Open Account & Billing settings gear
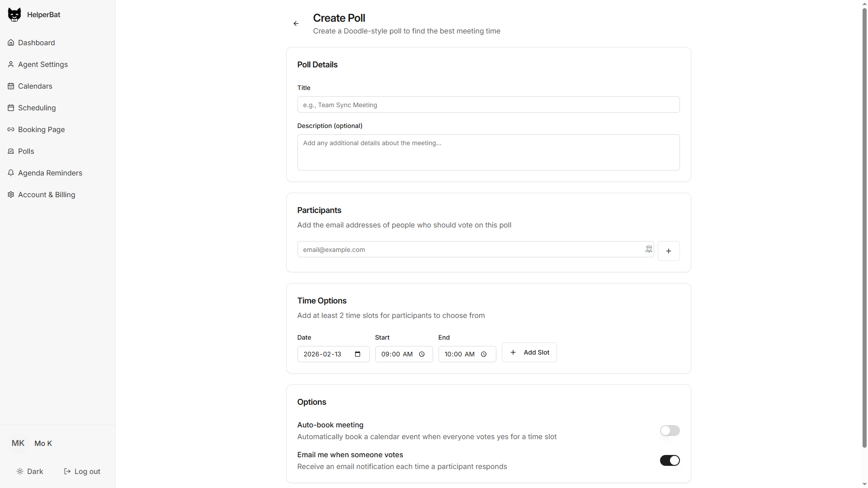 click(11, 194)
